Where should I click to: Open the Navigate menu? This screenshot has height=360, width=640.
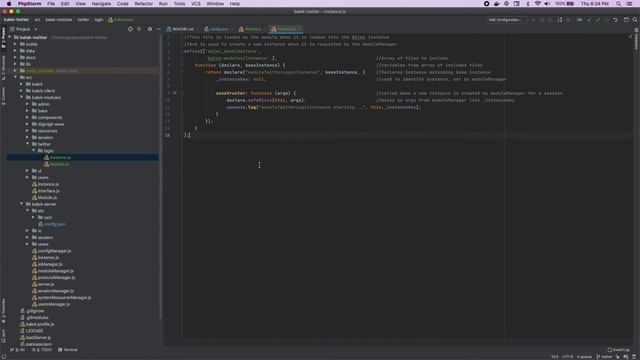(101, 4)
